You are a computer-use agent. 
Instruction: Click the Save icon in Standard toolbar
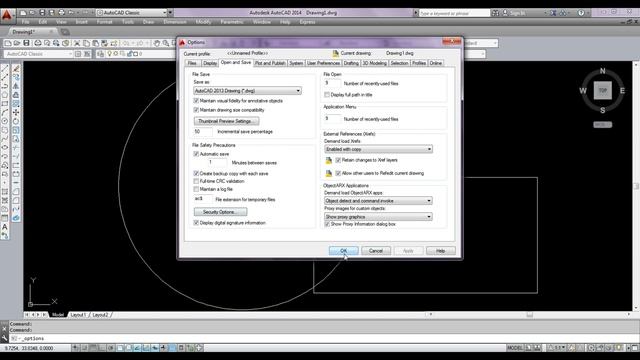pos(27,43)
